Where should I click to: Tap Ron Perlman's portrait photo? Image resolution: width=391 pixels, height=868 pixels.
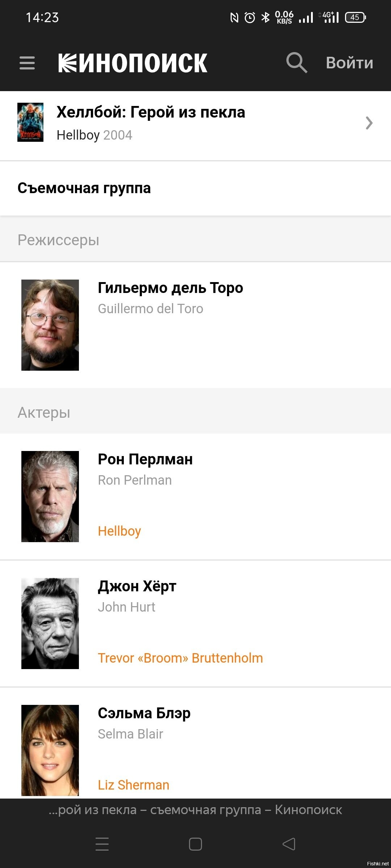pos(50,496)
